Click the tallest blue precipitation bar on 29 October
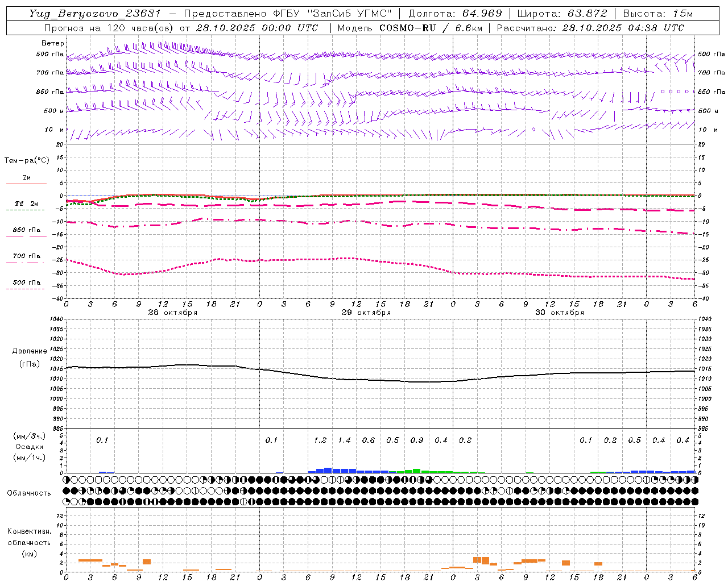Image resolution: width=728 pixels, height=582 pixels. tap(328, 471)
